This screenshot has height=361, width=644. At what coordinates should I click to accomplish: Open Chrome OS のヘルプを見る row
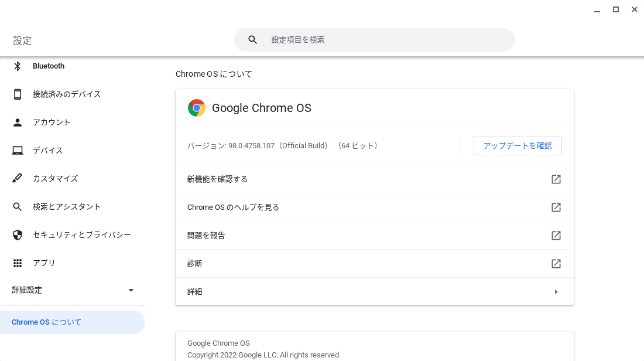(375, 207)
